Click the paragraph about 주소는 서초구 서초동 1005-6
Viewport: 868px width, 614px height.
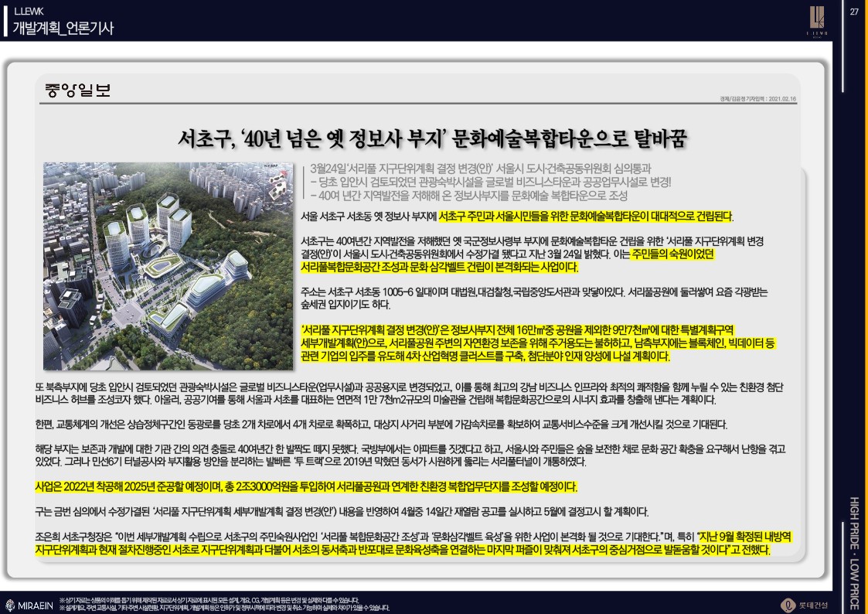point(533,298)
